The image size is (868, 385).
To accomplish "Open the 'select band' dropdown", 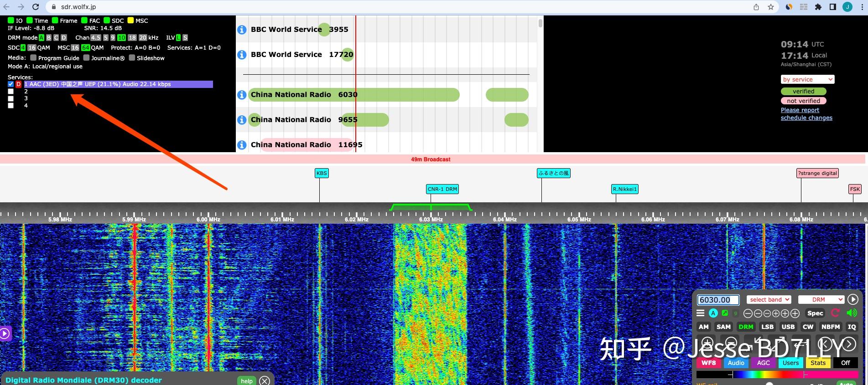I will (769, 299).
